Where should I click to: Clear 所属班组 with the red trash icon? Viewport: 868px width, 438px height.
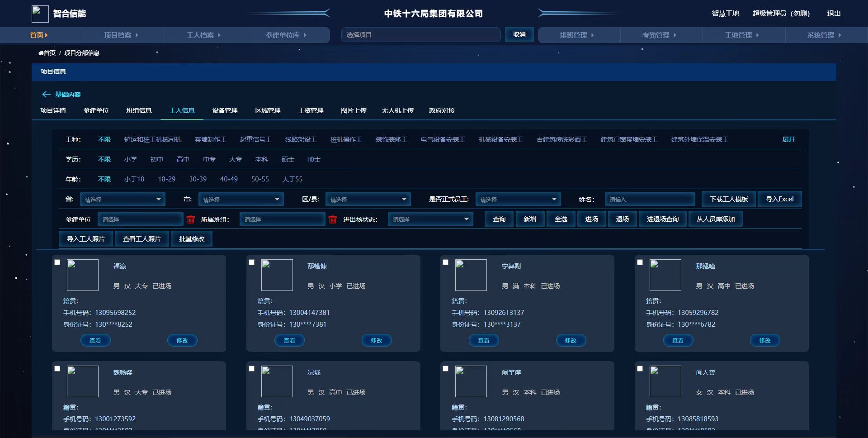point(333,219)
